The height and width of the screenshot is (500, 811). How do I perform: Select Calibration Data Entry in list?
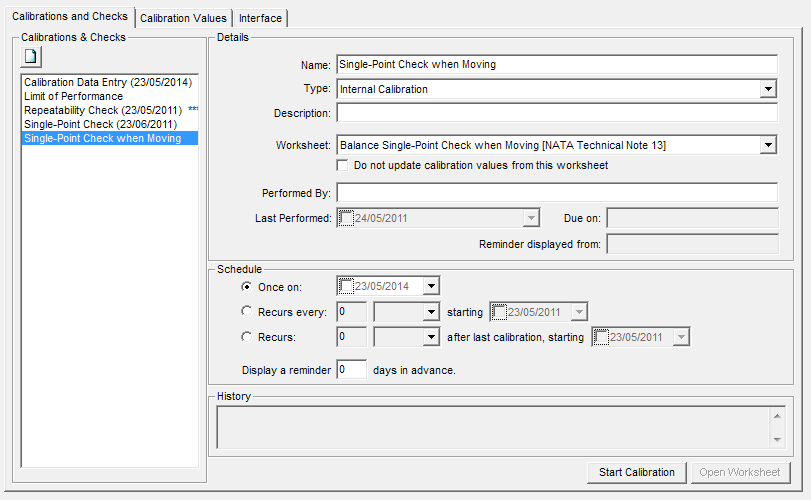click(108, 83)
